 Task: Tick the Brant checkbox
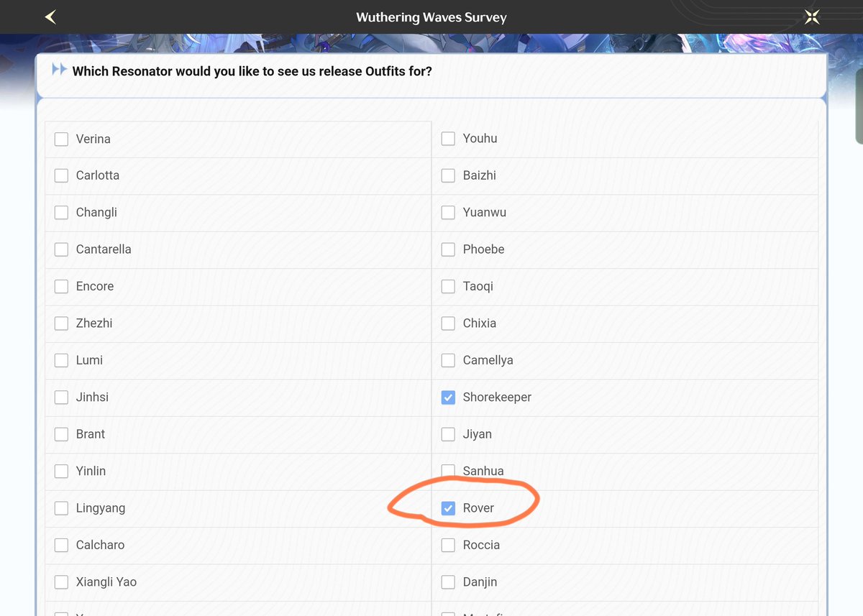[62, 434]
